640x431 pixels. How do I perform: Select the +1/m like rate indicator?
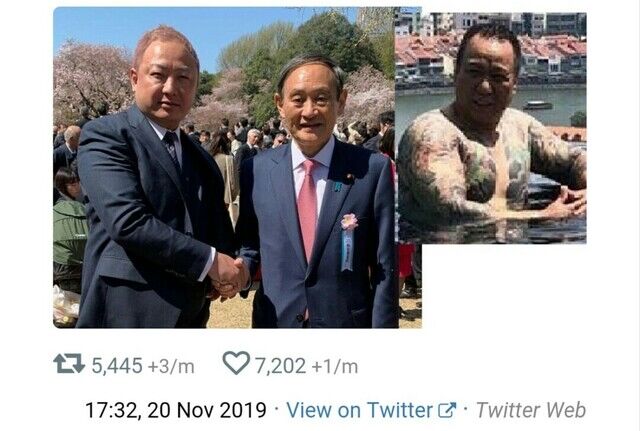coord(335,367)
